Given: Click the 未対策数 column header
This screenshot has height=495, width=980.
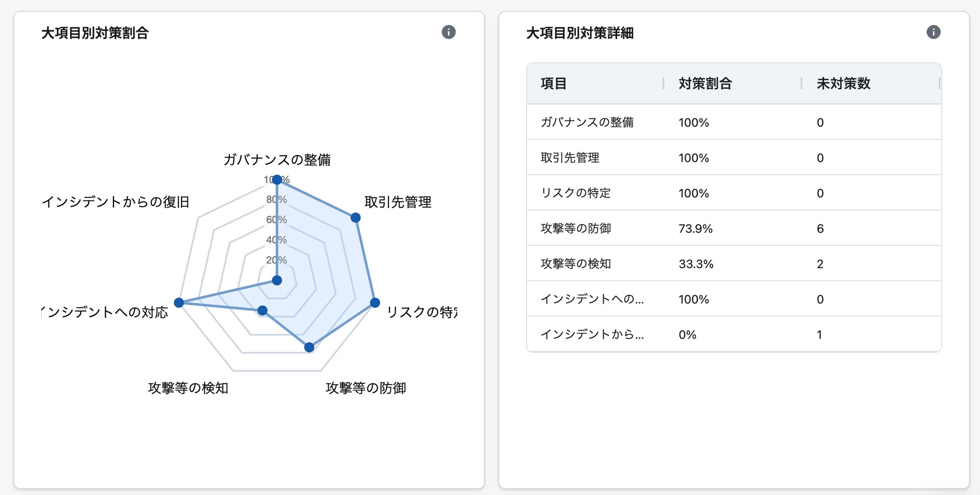Looking at the screenshot, I should [x=843, y=83].
